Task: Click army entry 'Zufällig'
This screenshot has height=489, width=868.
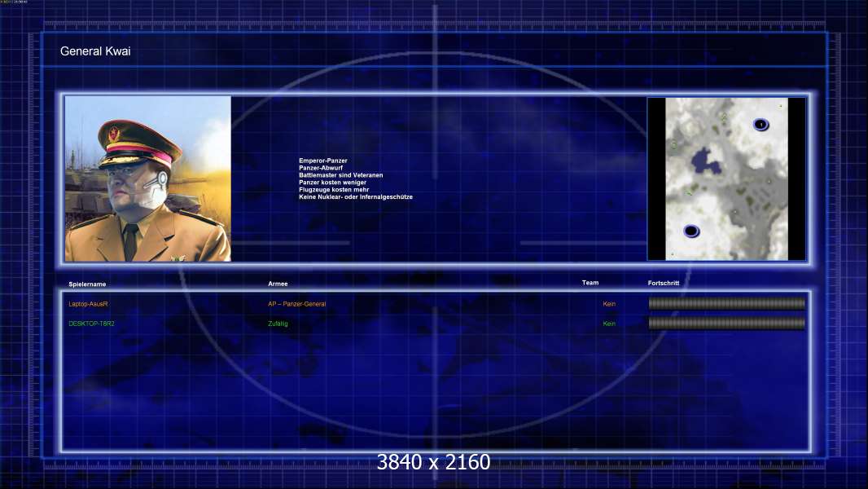Action: pyautogui.click(x=278, y=324)
